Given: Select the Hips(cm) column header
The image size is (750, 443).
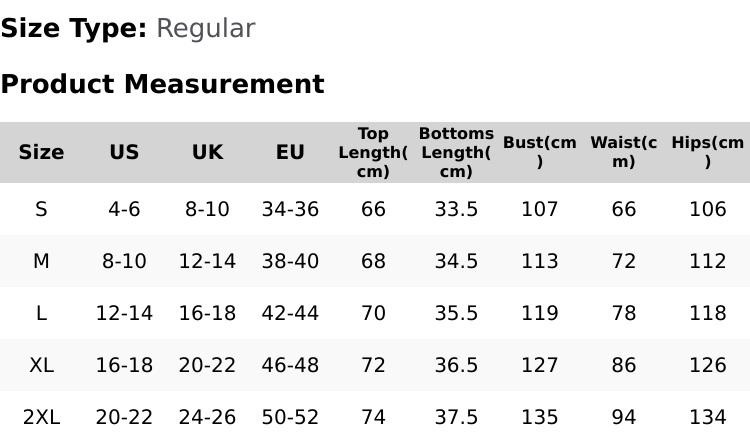Looking at the screenshot, I should 707,152.
